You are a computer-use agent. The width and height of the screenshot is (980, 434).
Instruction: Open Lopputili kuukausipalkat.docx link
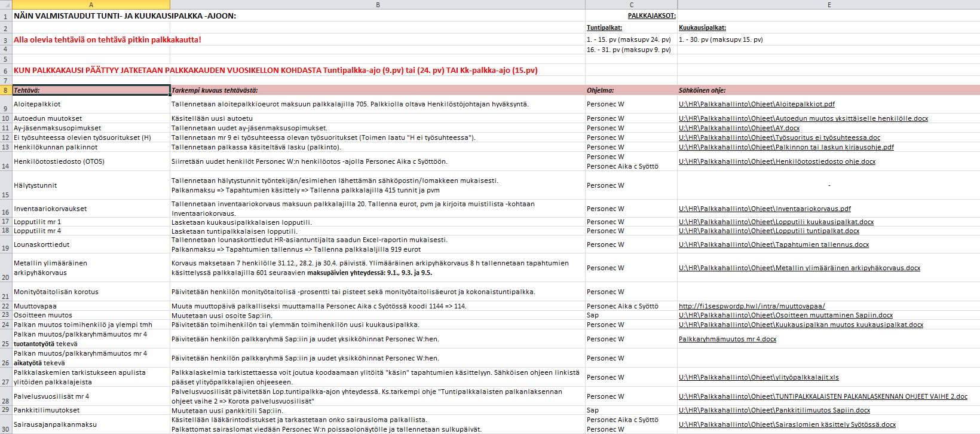click(x=776, y=222)
